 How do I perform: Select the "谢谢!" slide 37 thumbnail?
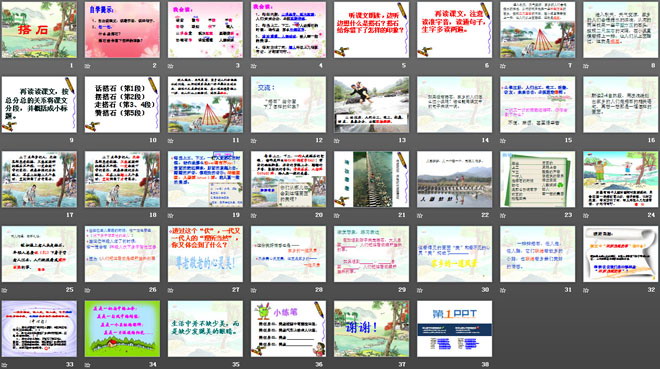tap(371, 329)
